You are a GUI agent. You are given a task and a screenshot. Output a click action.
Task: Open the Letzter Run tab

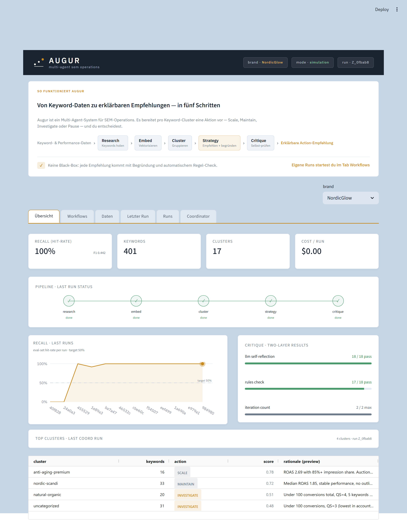pyautogui.click(x=138, y=216)
